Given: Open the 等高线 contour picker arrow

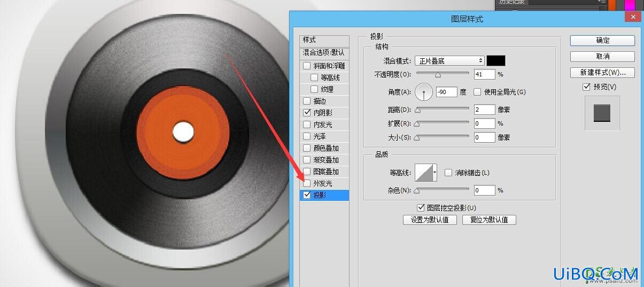Looking at the screenshot, I should (x=434, y=173).
